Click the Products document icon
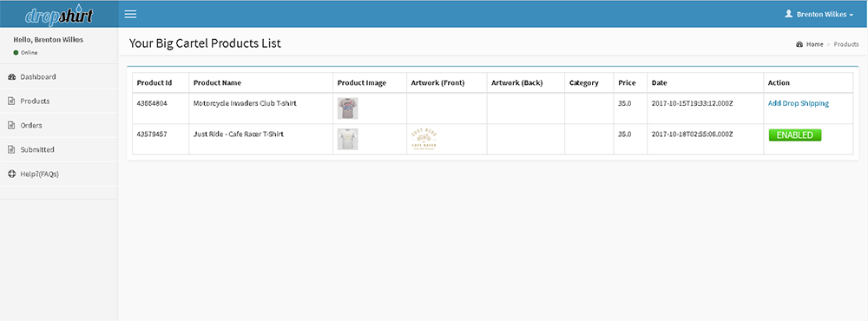This screenshot has height=321, width=868. click(11, 102)
